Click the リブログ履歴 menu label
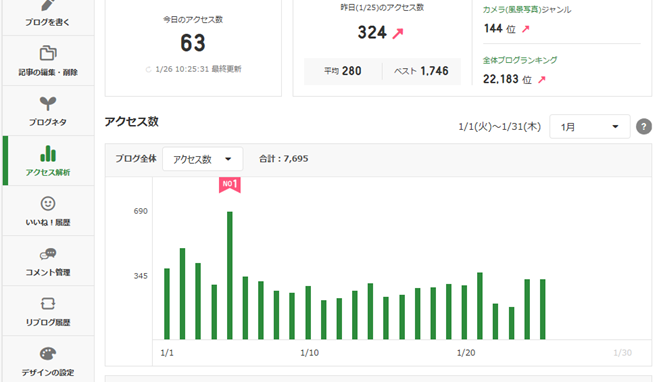 [x=48, y=323]
